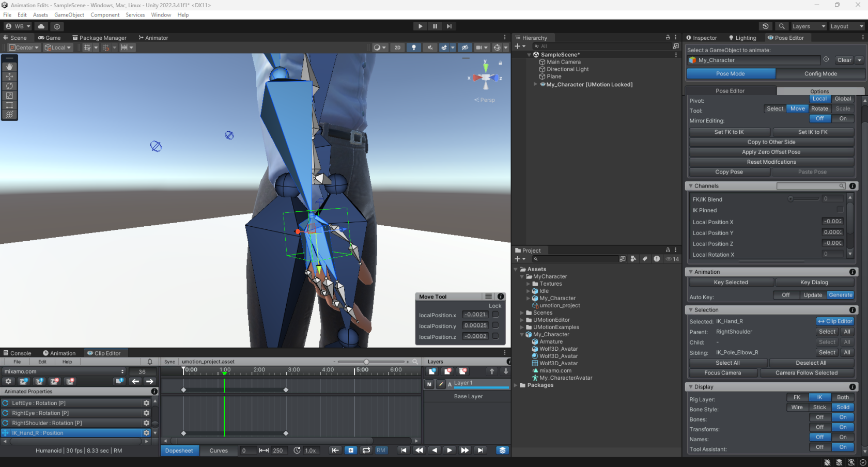
Task: Open the Layout dropdown in top toolbar
Action: point(846,26)
